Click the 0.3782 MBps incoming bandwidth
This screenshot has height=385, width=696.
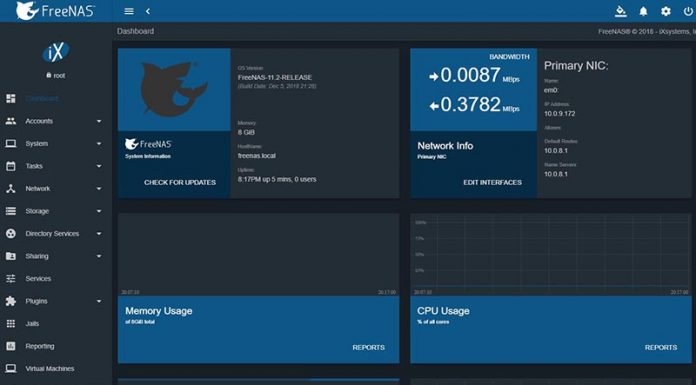coord(475,105)
